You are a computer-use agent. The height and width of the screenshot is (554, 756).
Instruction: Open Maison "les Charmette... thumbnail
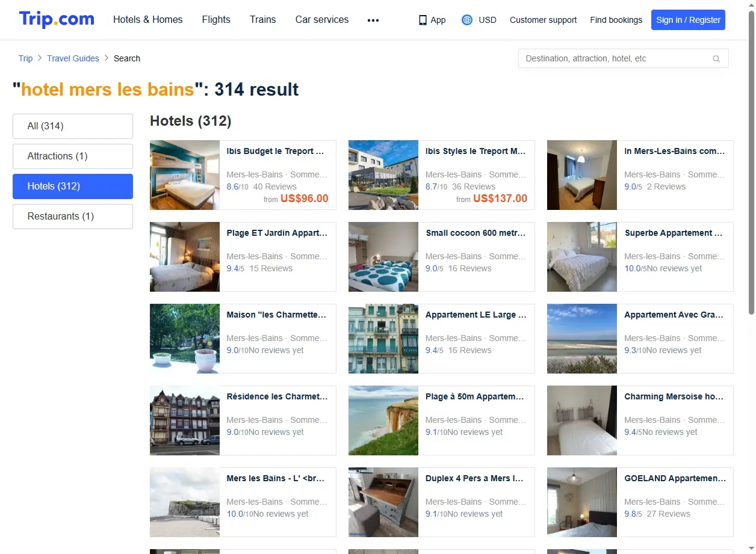(185, 339)
